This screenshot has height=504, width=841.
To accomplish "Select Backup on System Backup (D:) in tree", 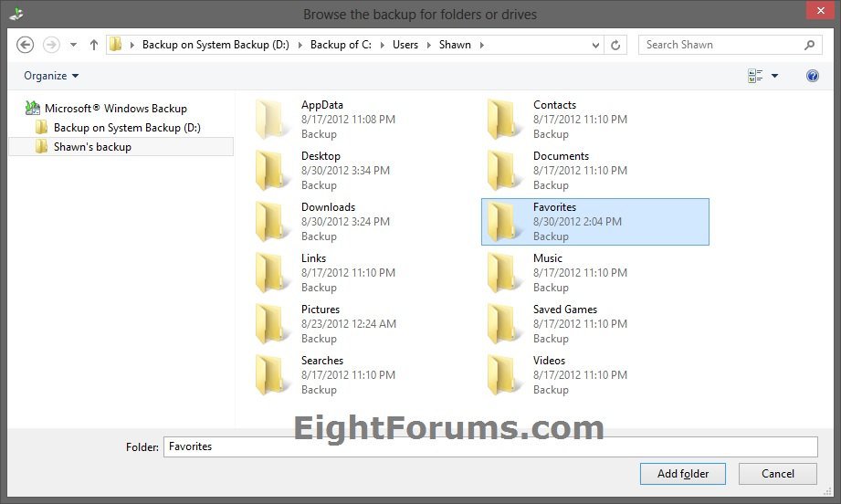I will pyautogui.click(x=126, y=128).
